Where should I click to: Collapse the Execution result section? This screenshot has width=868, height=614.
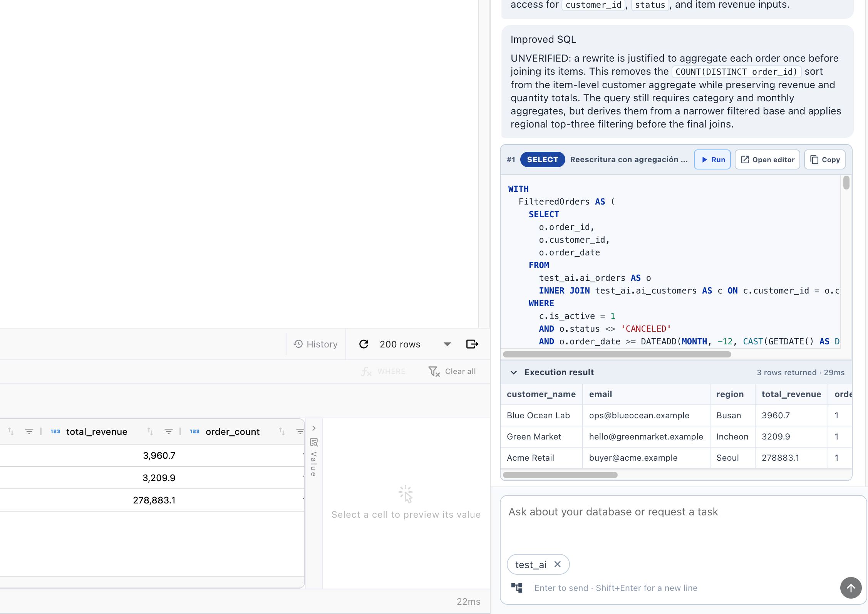(x=513, y=372)
